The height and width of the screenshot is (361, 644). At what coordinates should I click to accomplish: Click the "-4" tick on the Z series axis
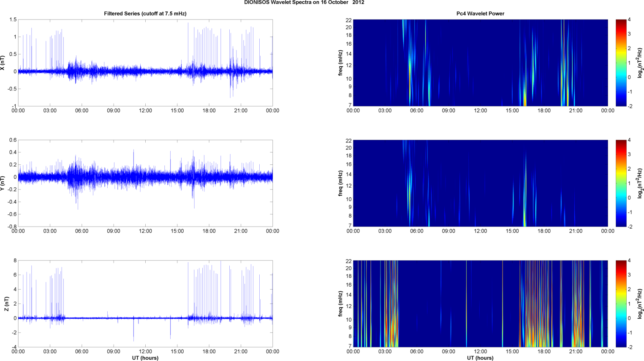point(14,347)
